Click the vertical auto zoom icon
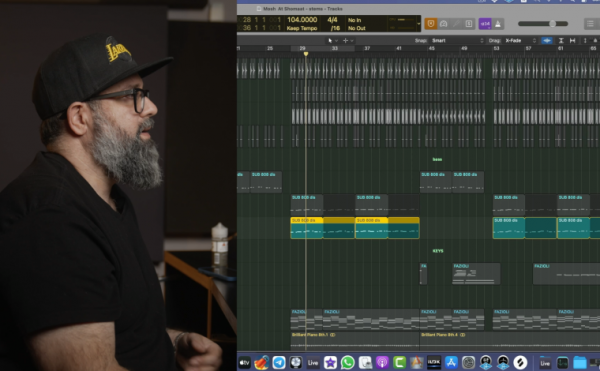This screenshot has width=600, height=371. [x=561, y=41]
